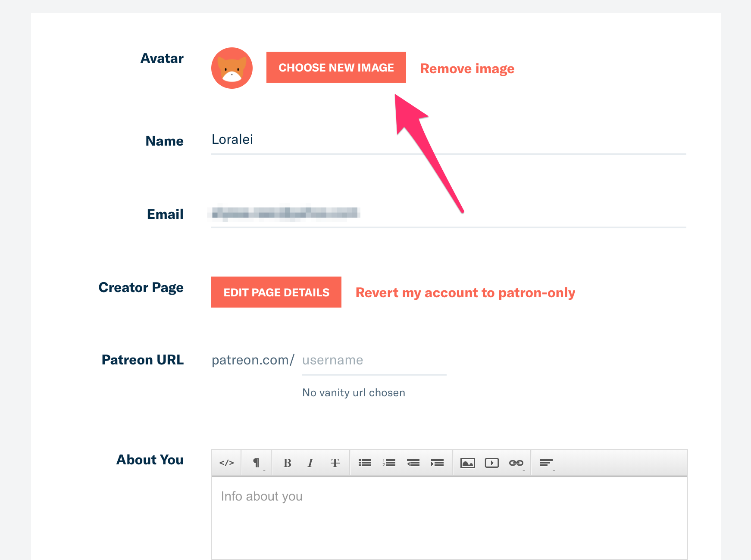Screen dimensions: 751x560
Task: Click the fox avatar image
Action: click(232, 68)
